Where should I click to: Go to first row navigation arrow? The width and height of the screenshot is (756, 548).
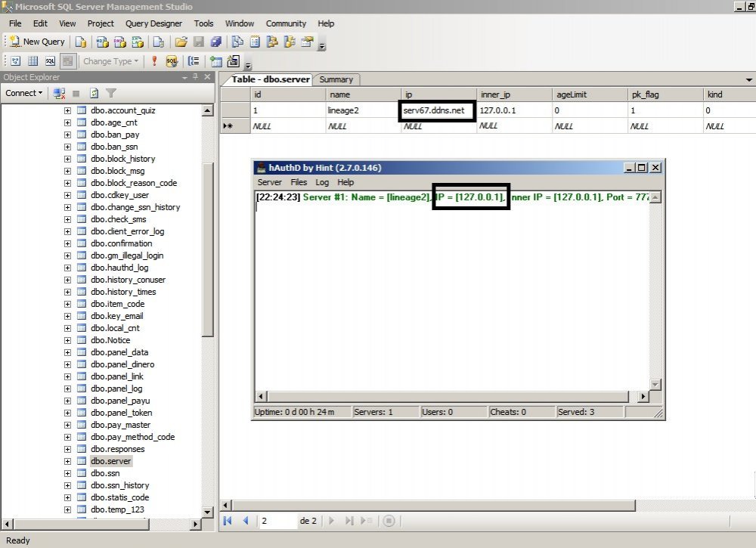pyautogui.click(x=228, y=521)
